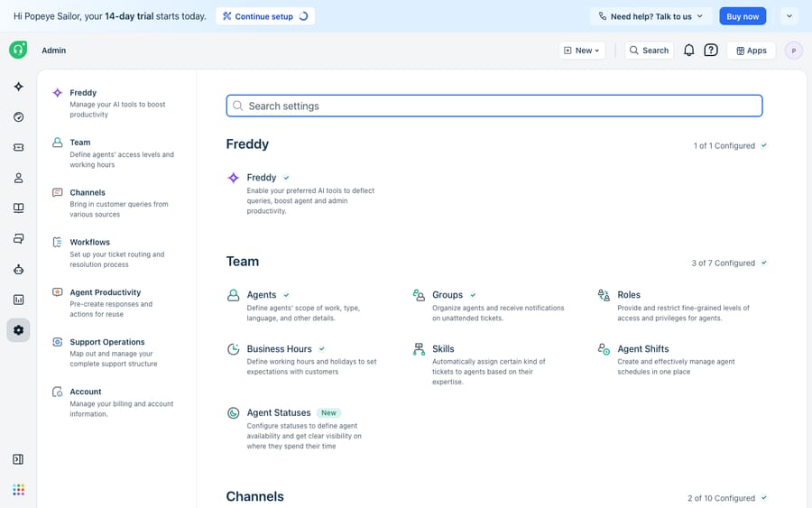Click the Team section heading
The image size is (812, 508).
(x=243, y=262)
